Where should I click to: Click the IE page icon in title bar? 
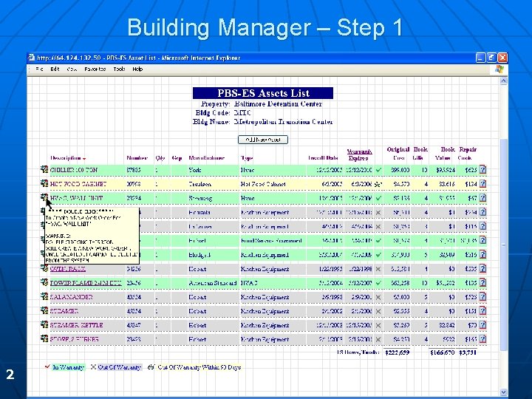click(x=32, y=58)
